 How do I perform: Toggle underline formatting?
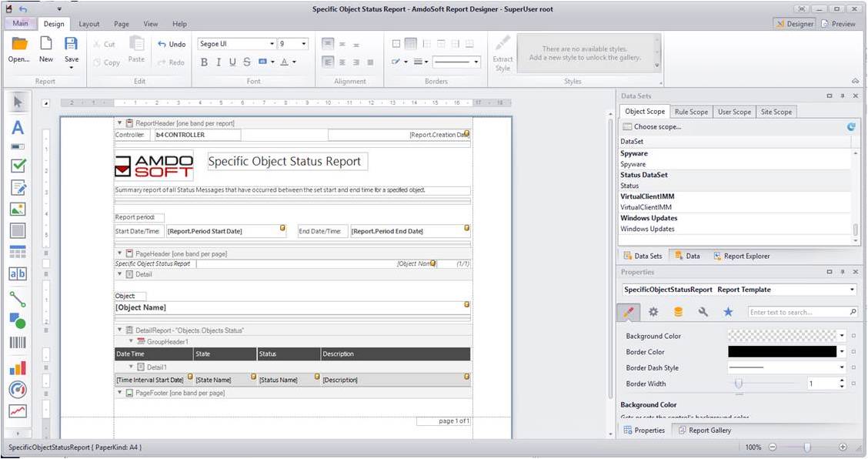232,62
